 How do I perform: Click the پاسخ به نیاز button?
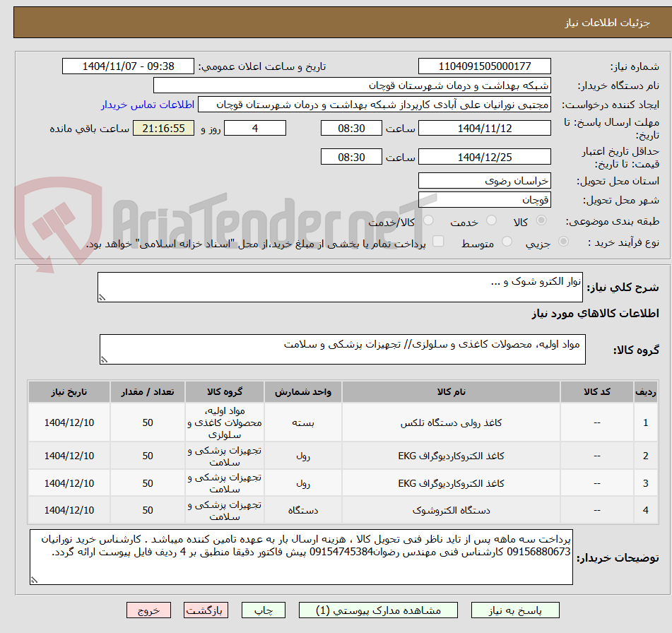click(514, 610)
